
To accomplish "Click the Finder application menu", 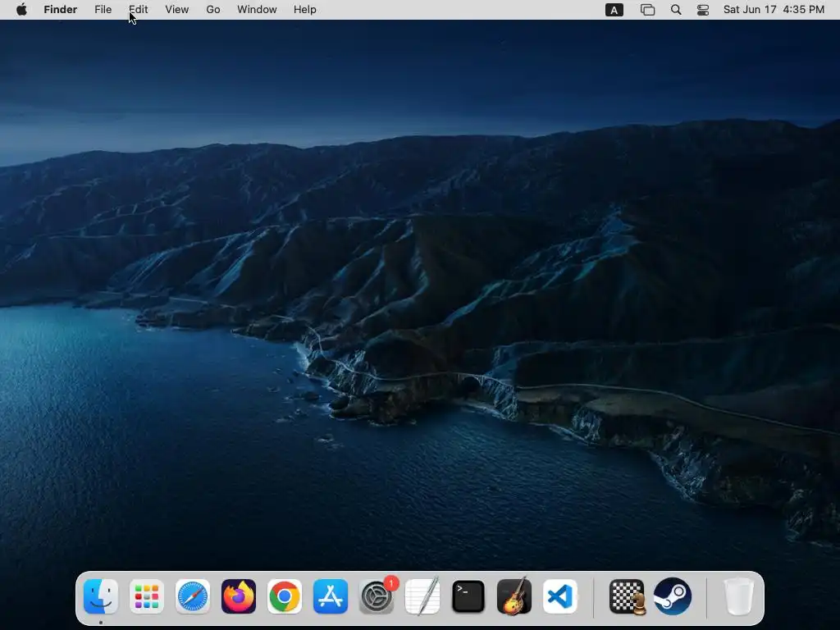I will click(x=61, y=10).
